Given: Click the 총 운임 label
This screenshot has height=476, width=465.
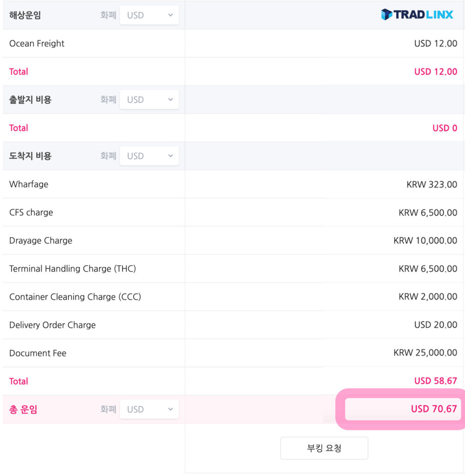Looking at the screenshot, I should [23, 409].
